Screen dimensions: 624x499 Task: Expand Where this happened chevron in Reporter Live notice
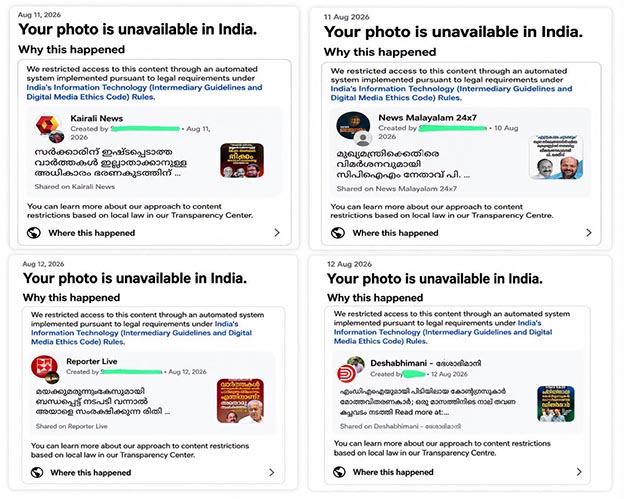click(x=271, y=472)
